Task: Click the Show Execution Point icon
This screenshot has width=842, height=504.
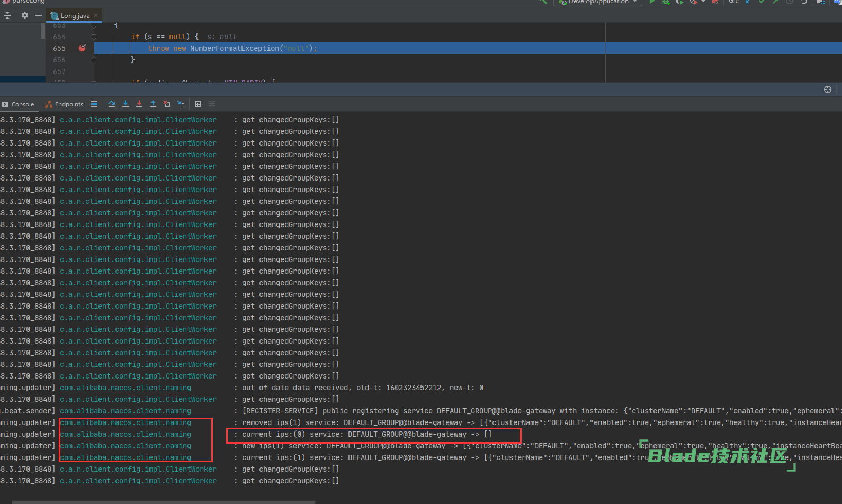Action: point(94,104)
